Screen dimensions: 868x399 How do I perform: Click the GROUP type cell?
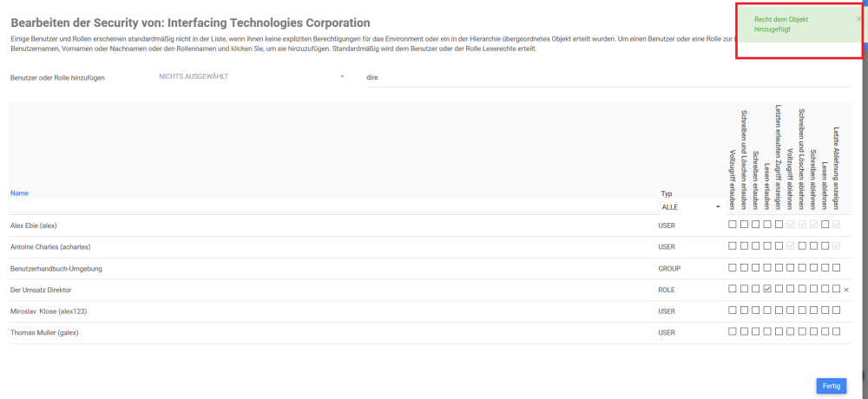coord(668,268)
